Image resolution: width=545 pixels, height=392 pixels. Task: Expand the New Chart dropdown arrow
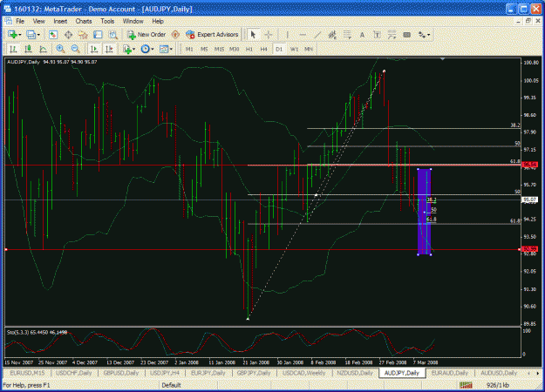[x=20, y=35]
